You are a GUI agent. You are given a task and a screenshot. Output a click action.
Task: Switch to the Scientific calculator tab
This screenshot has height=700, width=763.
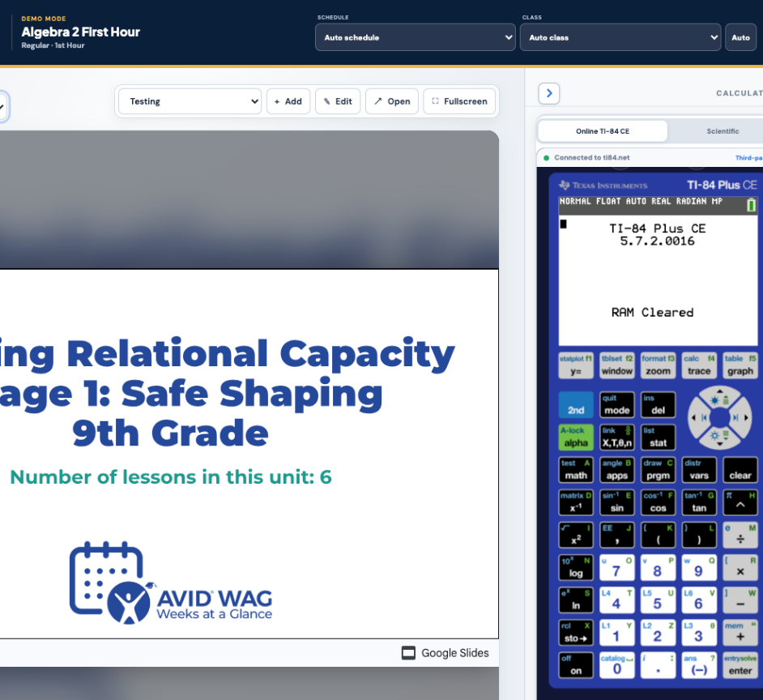[723, 131]
